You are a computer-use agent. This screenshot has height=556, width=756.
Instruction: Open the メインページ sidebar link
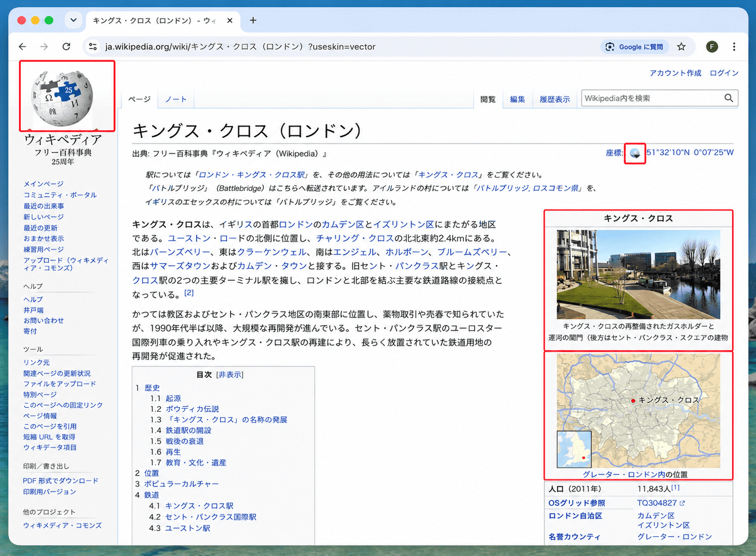pos(43,184)
